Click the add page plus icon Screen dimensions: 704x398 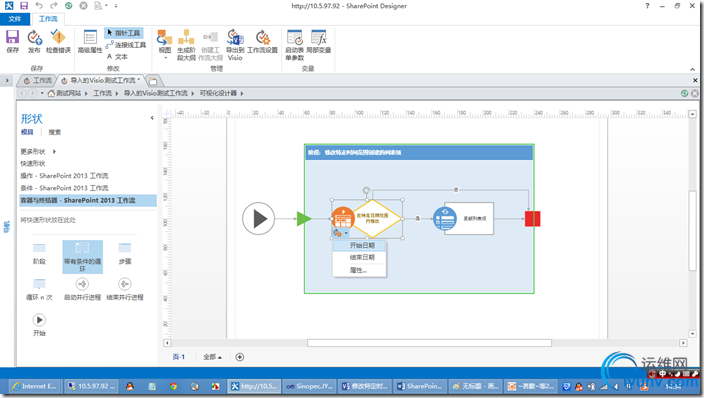point(240,357)
